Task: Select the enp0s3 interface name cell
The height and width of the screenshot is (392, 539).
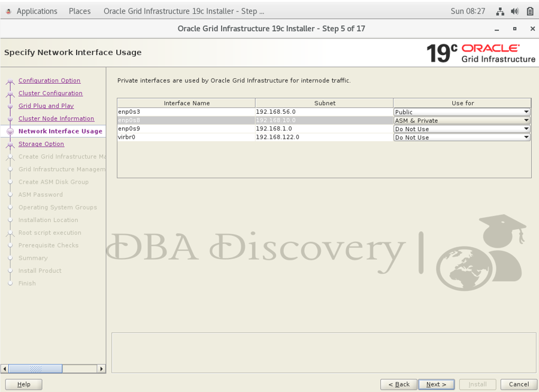Action: [x=186, y=112]
